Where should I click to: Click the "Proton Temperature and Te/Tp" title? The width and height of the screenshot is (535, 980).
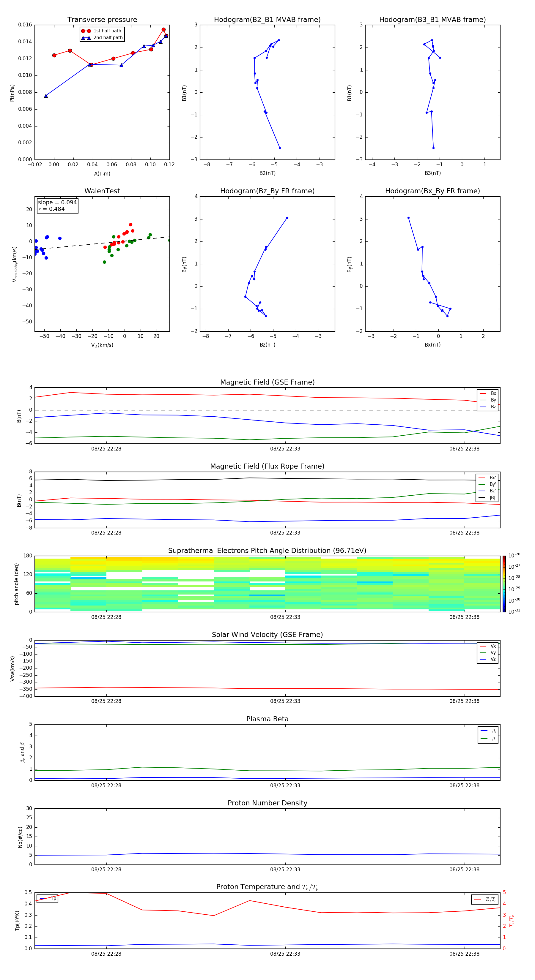(x=267, y=887)
